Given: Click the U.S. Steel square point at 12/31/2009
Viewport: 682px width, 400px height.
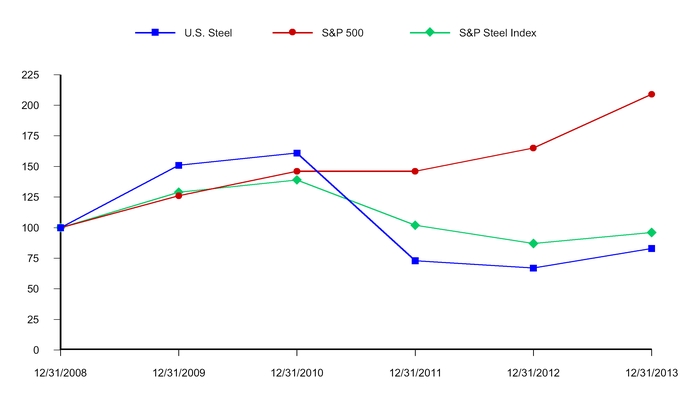Looking at the screenshot, I should [x=179, y=165].
